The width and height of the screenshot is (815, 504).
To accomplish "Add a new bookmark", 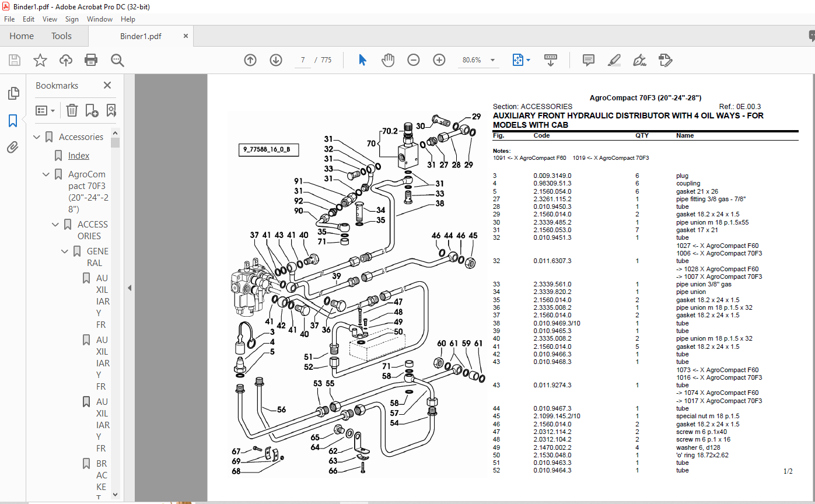I will pos(92,110).
